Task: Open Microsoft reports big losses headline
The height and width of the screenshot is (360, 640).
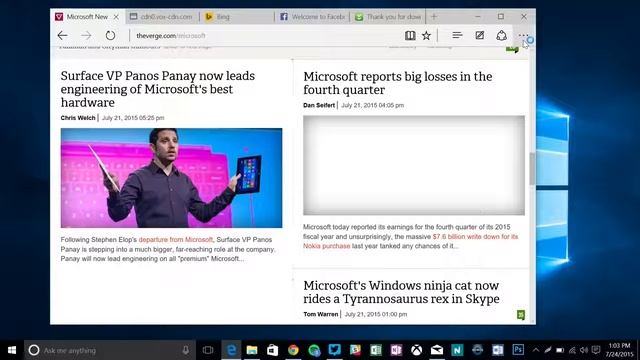Action: point(398,83)
